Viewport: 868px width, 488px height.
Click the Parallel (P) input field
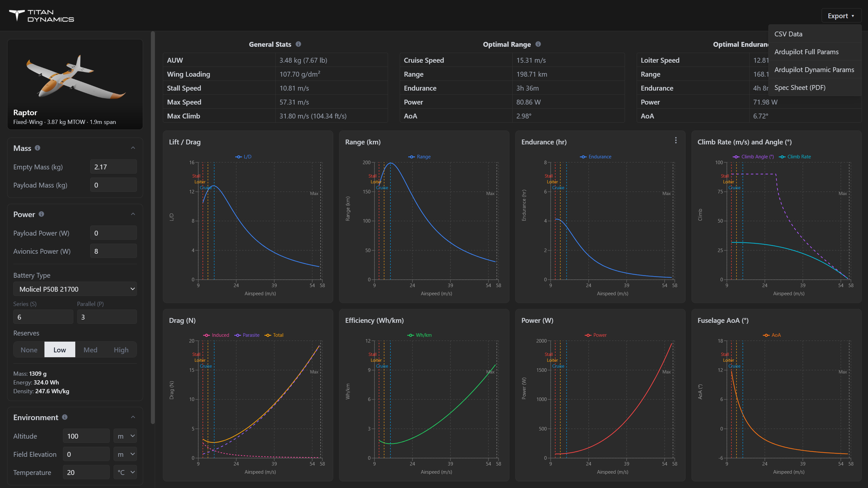pyautogui.click(x=107, y=317)
